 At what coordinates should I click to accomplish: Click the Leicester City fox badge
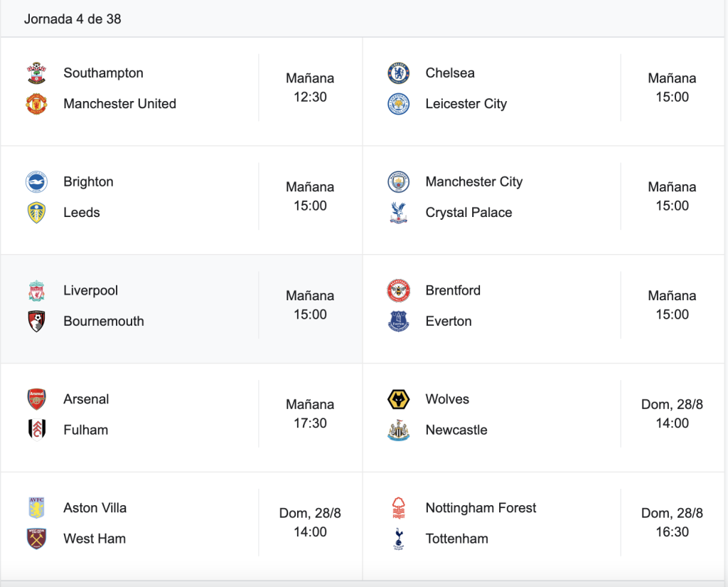(398, 104)
